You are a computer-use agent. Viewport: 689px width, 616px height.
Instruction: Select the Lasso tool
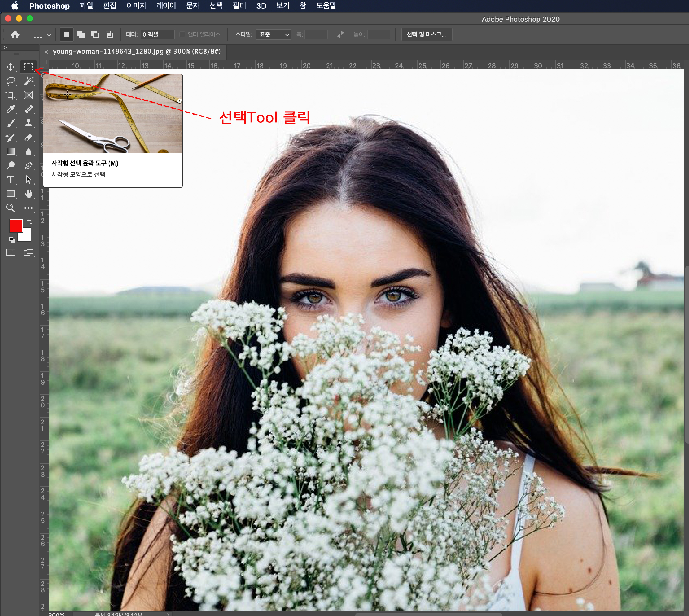11,81
